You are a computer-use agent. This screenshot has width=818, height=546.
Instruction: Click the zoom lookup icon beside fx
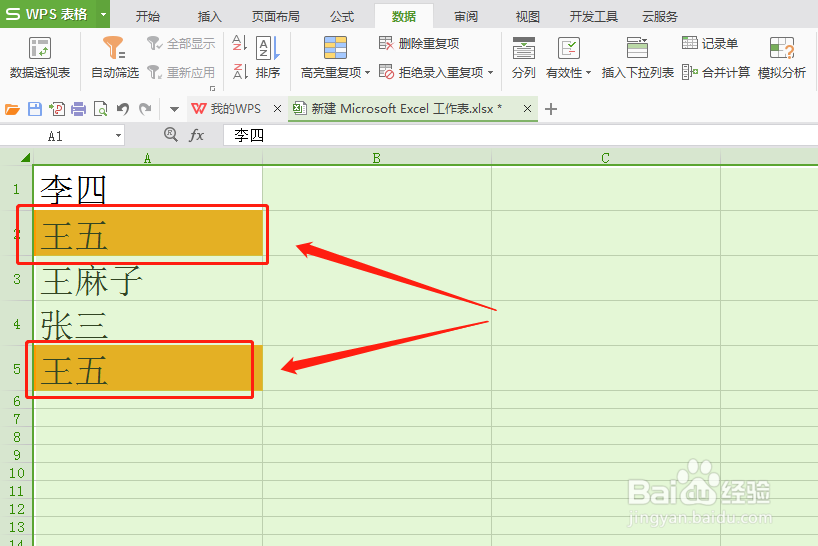point(171,135)
